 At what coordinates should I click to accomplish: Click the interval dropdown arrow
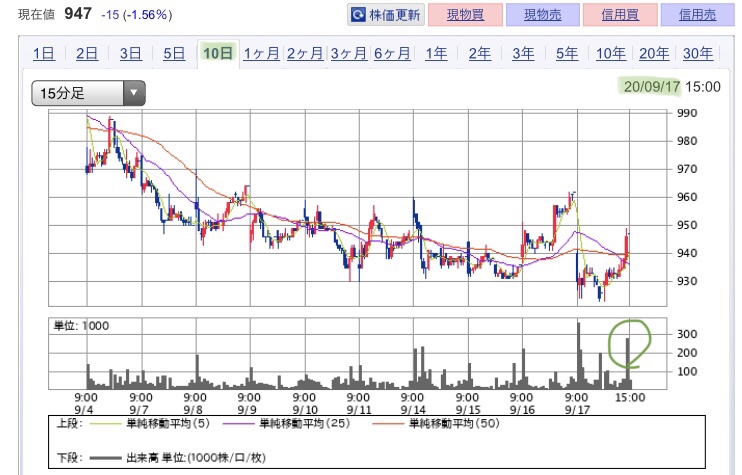click(x=134, y=93)
